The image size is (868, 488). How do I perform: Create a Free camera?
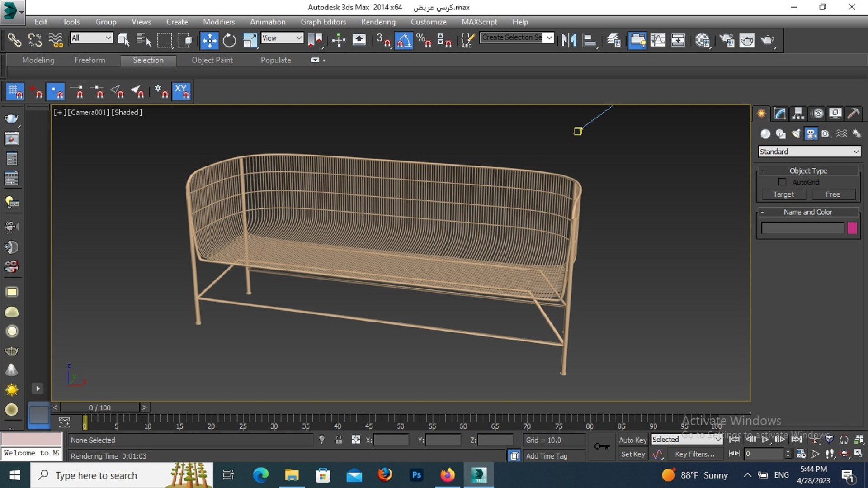point(833,194)
